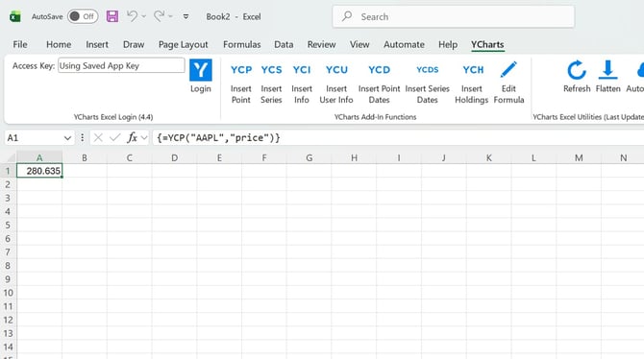
Task: Open the Undo history dropdown arrow
Action: coord(144,16)
